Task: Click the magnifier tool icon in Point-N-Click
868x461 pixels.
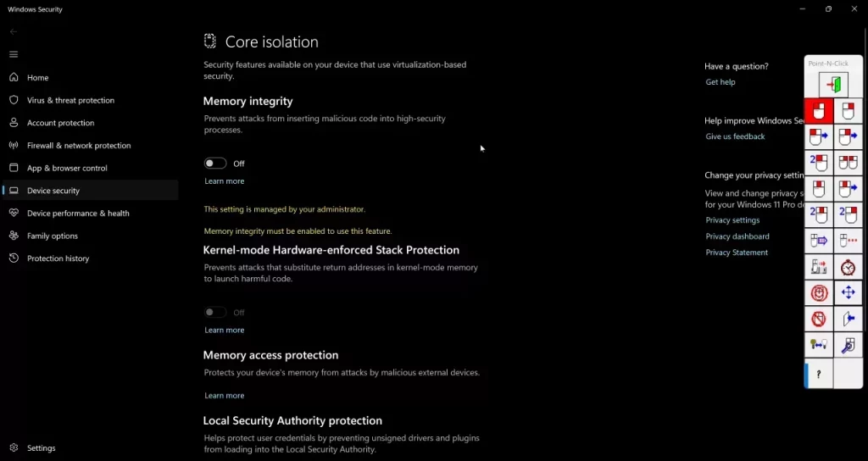Action: (848, 346)
